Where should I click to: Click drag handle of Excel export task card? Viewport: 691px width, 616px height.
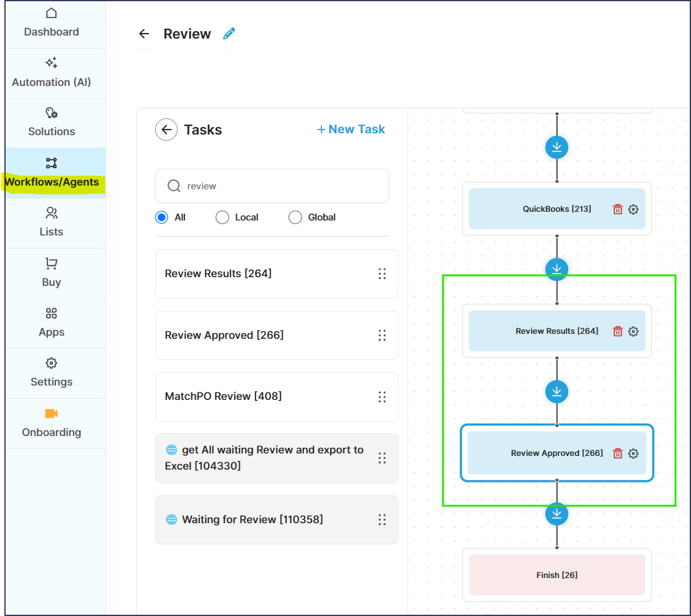tap(382, 458)
